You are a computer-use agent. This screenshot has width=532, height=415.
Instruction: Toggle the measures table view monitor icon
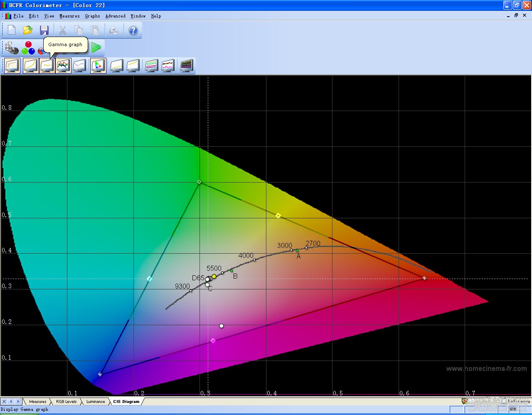[x=12, y=66]
